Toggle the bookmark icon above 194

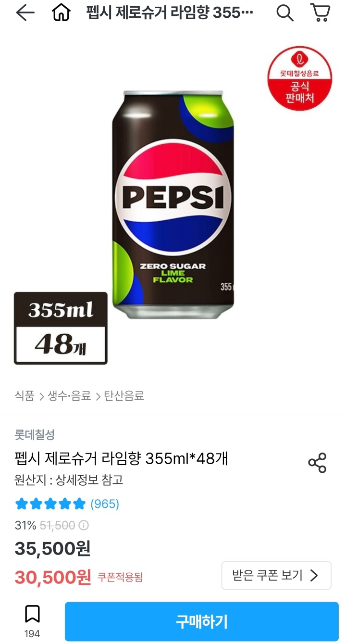point(32,614)
